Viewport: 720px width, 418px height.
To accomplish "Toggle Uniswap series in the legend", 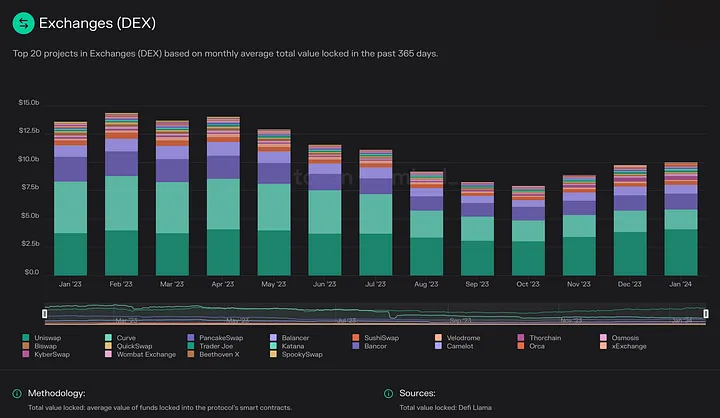I will [x=42, y=338].
